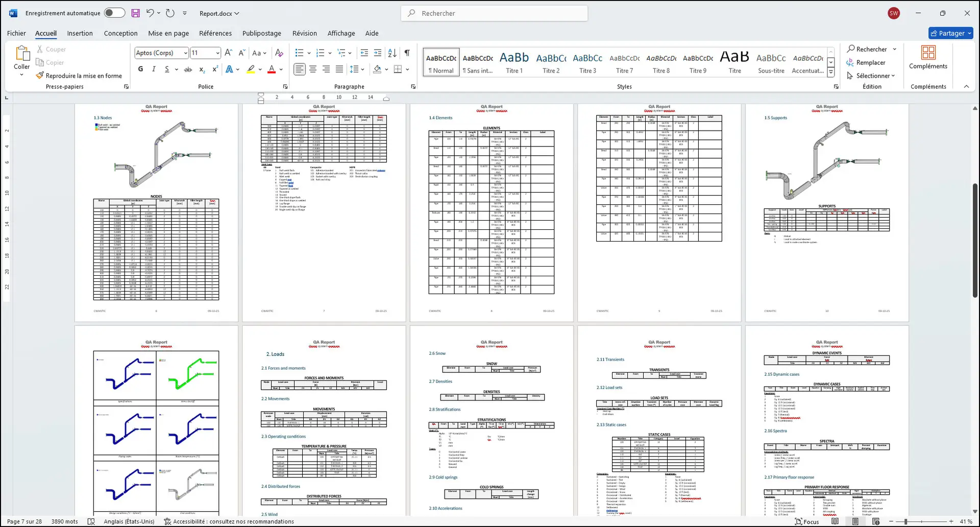Click the Partager button
This screenshot has width=980, height=527.
click(950, 33)
